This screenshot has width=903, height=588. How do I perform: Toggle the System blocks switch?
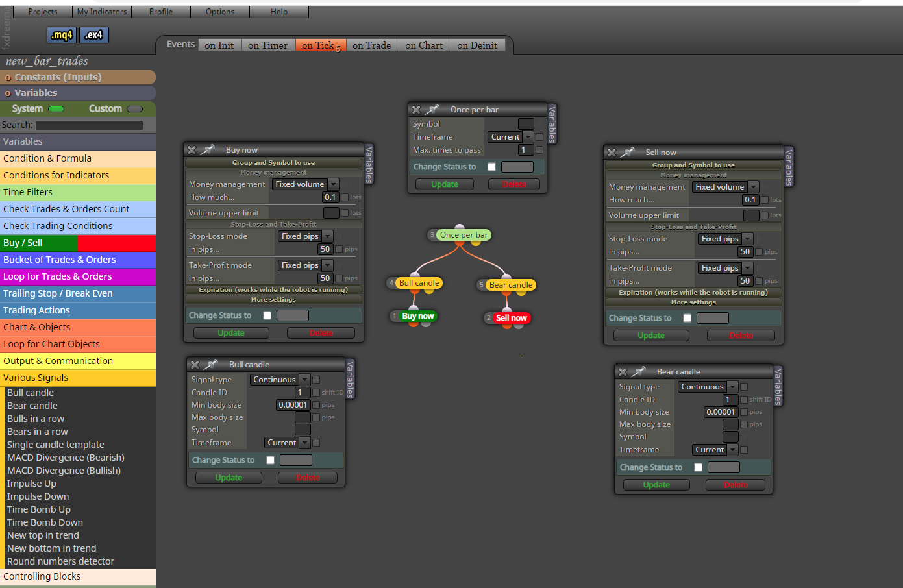tap(56, 109)
